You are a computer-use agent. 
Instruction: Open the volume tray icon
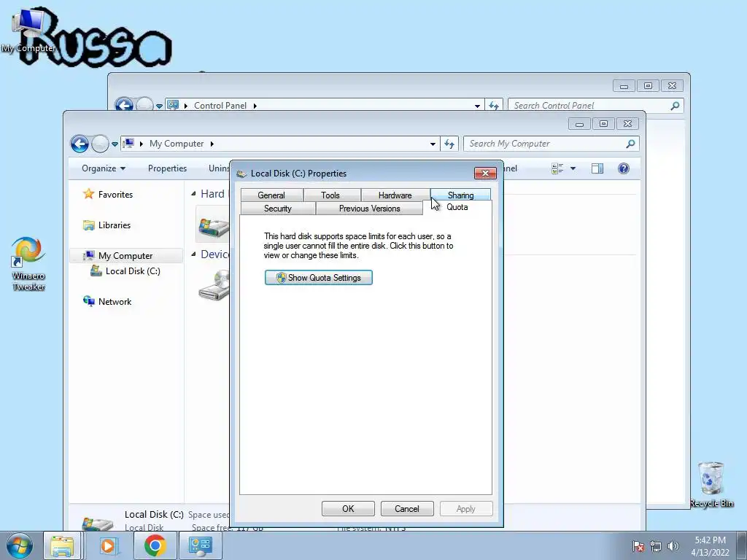(x=673, y=546)
